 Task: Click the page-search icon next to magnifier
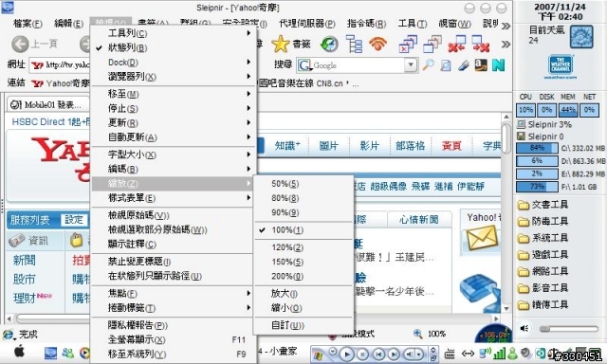[x=446, y=65]
